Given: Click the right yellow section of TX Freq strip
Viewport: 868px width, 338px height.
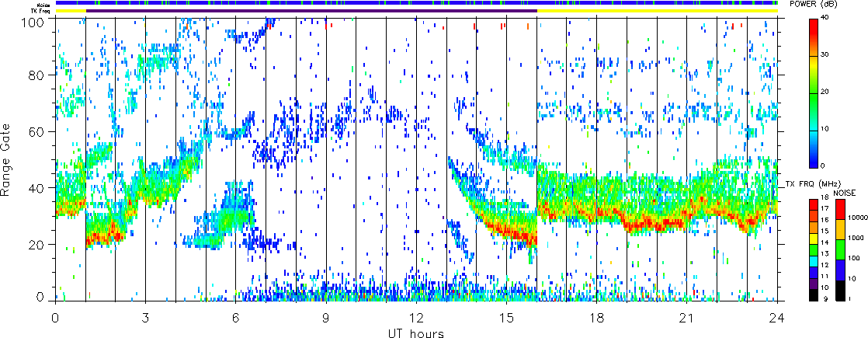Looking at the screenshot, I should pyautogui.click(x=658, y=11).
